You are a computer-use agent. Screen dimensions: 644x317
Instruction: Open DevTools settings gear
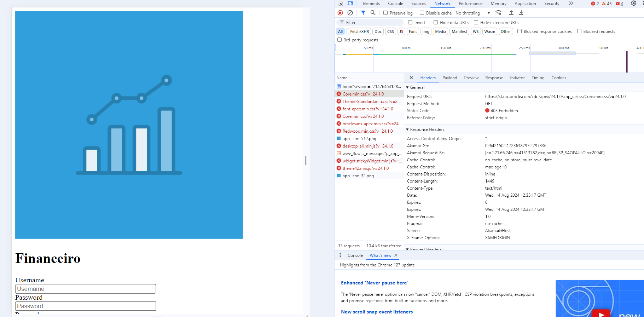634,4
